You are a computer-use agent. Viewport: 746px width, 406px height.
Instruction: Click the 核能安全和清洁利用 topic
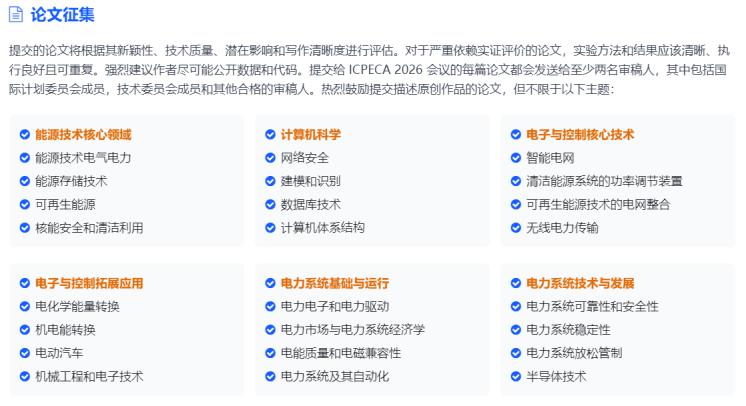[89, 228]
